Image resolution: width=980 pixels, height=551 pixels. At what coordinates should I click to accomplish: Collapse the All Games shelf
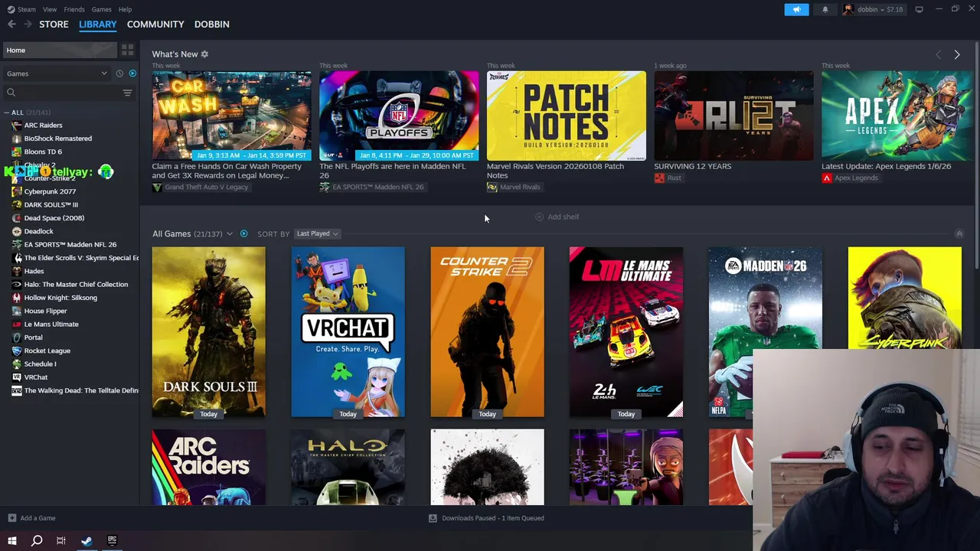[x=959, y=233]
